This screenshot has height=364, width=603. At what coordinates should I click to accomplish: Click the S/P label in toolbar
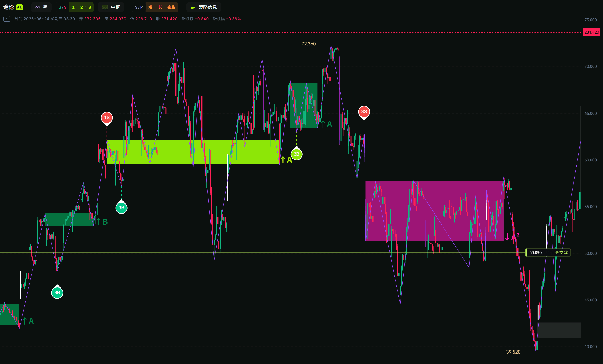point(139,7)
